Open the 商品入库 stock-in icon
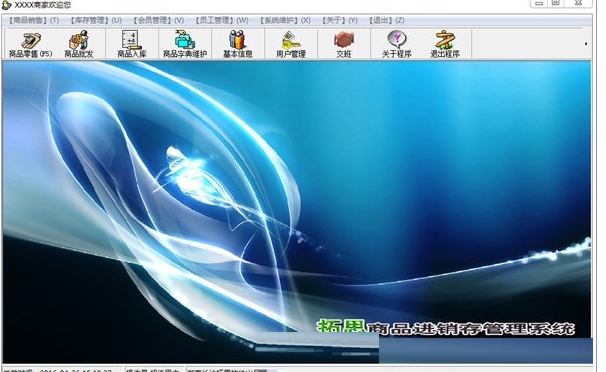This screenshot has width=606, height=372. 132,45
